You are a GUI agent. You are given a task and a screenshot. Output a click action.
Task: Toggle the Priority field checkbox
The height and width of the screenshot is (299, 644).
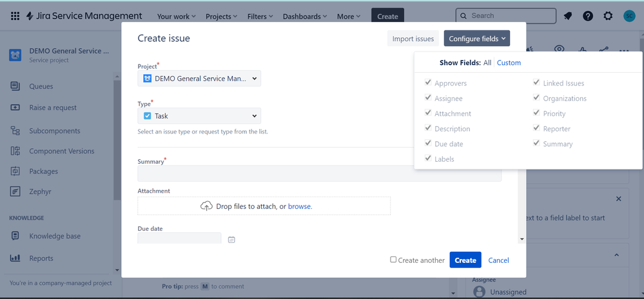pos(536,113)
